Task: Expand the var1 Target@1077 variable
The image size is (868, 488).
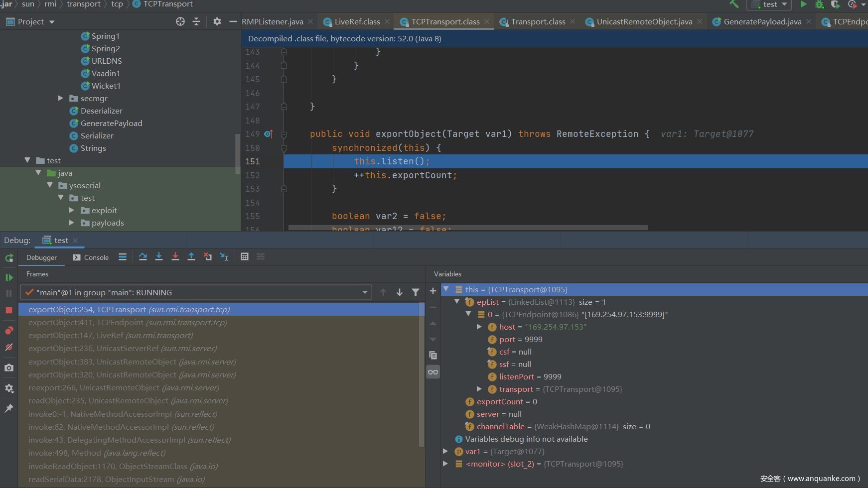Action: tap(445, 451)
